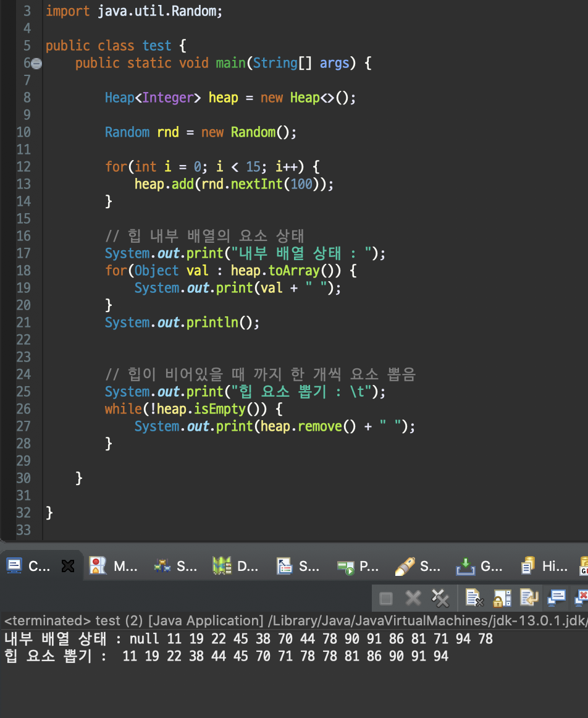Open the Progress tab labeled P...
Screen dimensions: 588x718
coord(358,567)
